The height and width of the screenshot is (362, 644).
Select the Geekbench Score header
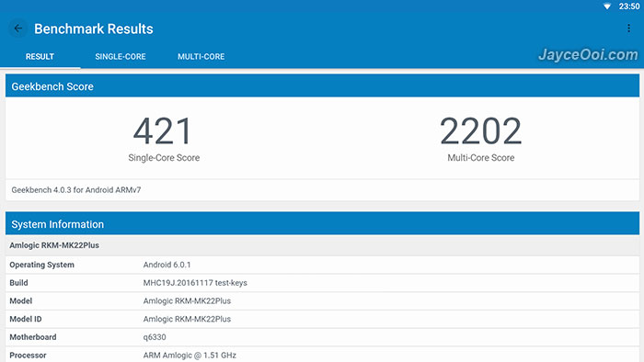[x=322, y=86]
